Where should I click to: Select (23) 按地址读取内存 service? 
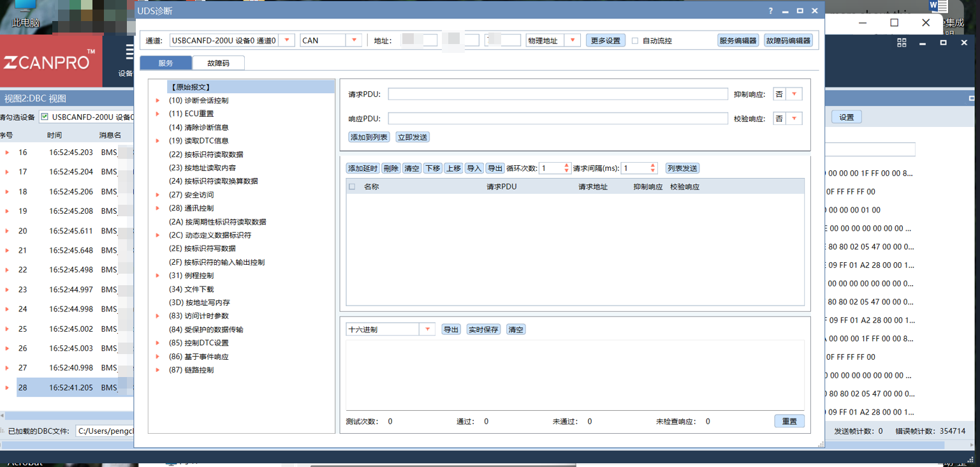coord(202,168)
